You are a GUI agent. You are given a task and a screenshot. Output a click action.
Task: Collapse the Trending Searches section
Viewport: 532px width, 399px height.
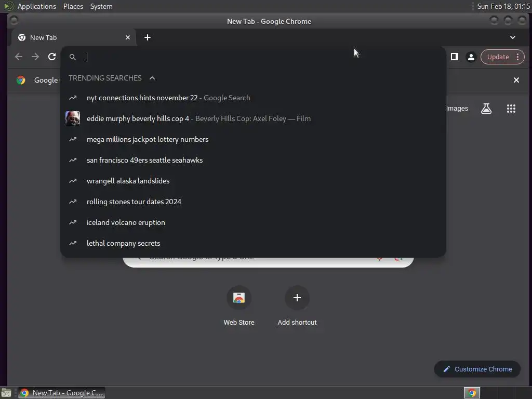point(152,78)
